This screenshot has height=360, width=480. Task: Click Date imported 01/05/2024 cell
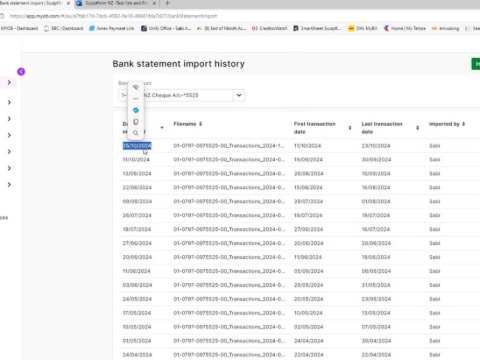[x=137, y=341]
